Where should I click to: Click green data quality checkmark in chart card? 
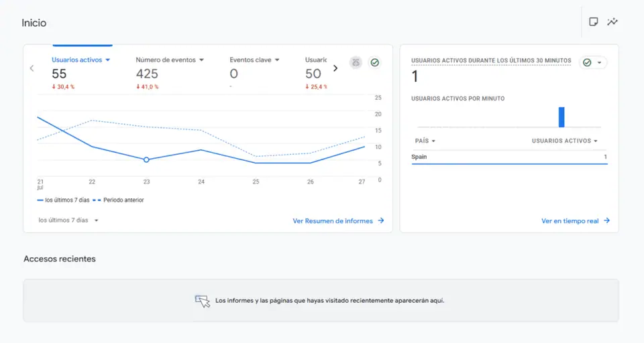click(x=374, y=62)
